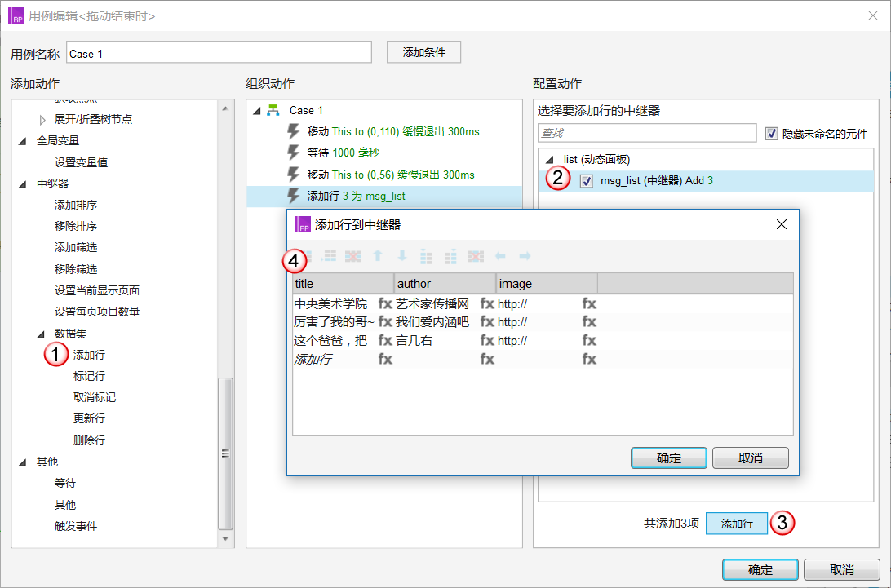The width and height of the screenshot is (891, 588).
Task: Click the 添加条件 button
Action: 424,52
